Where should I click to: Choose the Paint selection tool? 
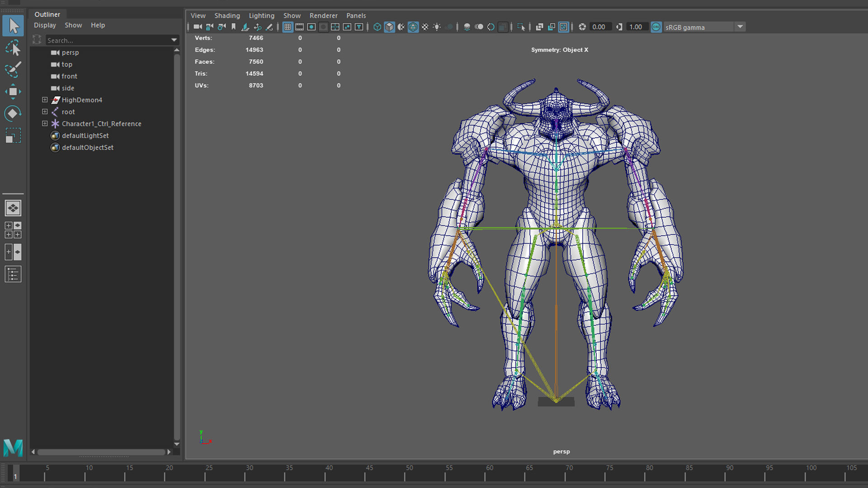[13, 70]
